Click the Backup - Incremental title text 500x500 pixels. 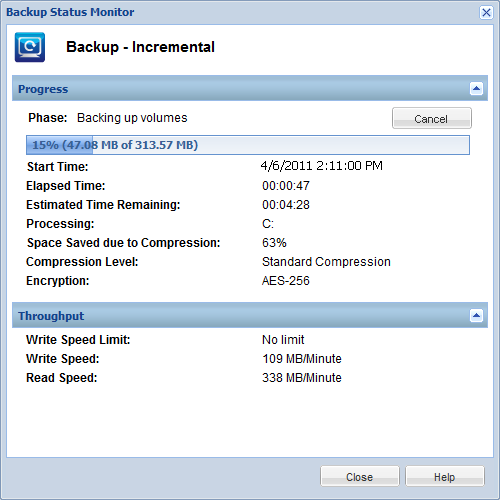(x=140, y=47)
